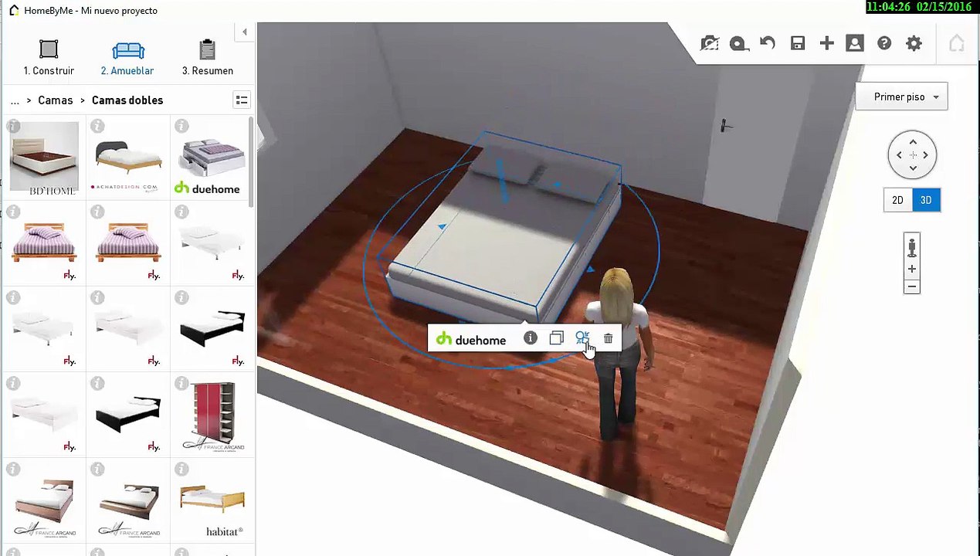Select BD'HOME bed thumbnail
This screenshot has height=556, width=980.
click(x=44, y=158)
